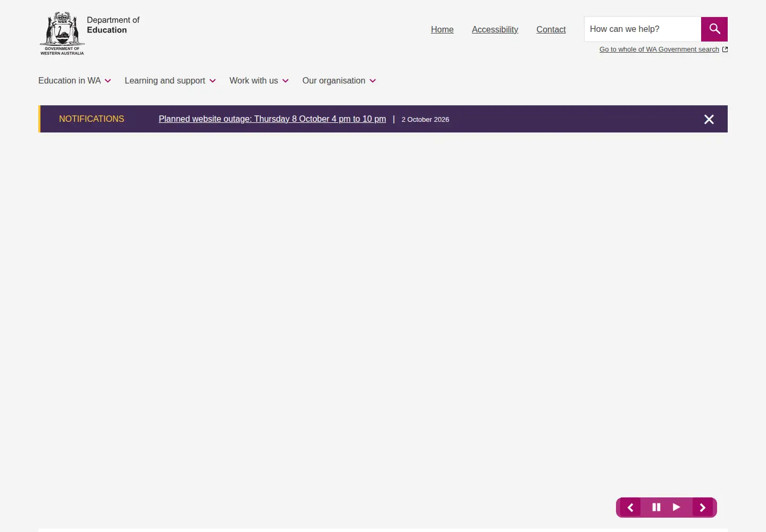
Task: Click the '2 October 2026' date text
Action: (425, 120)
